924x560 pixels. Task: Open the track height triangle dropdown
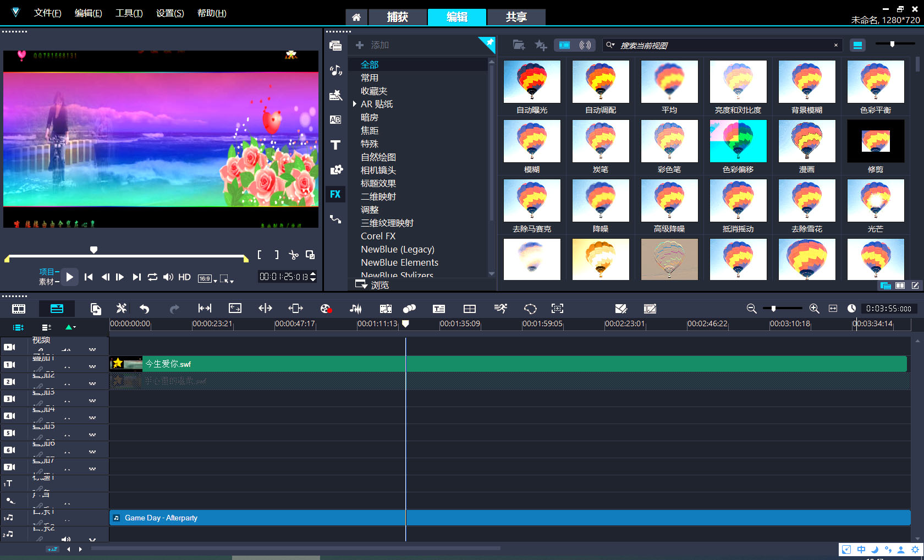(70, 327)
